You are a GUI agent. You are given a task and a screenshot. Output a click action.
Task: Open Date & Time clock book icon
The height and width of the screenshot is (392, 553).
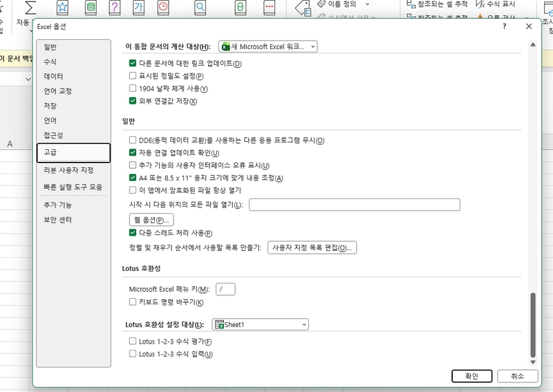163,8
